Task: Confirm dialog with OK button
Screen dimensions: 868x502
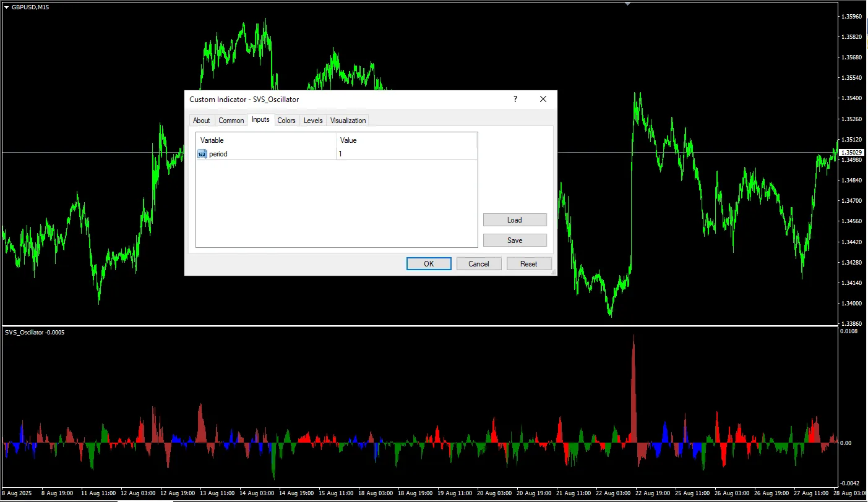Action: pyautogui.click(x=429, y=264)
